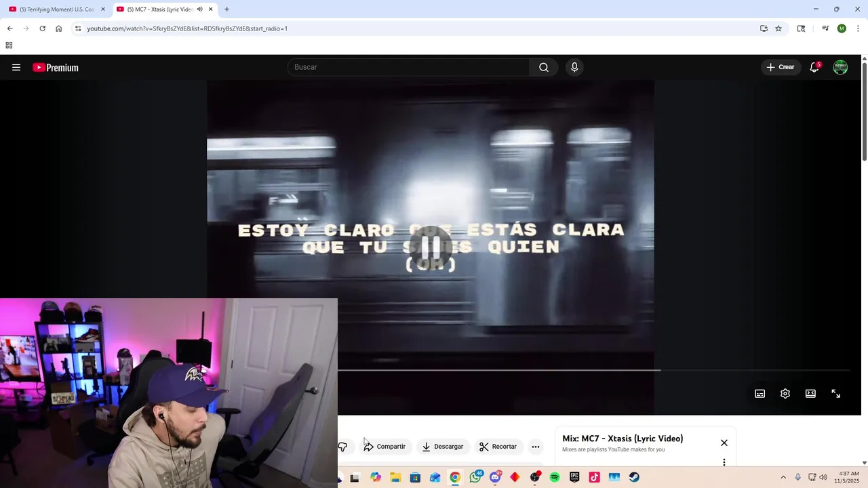The height and width of the screenshot is (488, 868).
Task: Enter fullscreen on the video player
Action: click(x=836, y=394)
